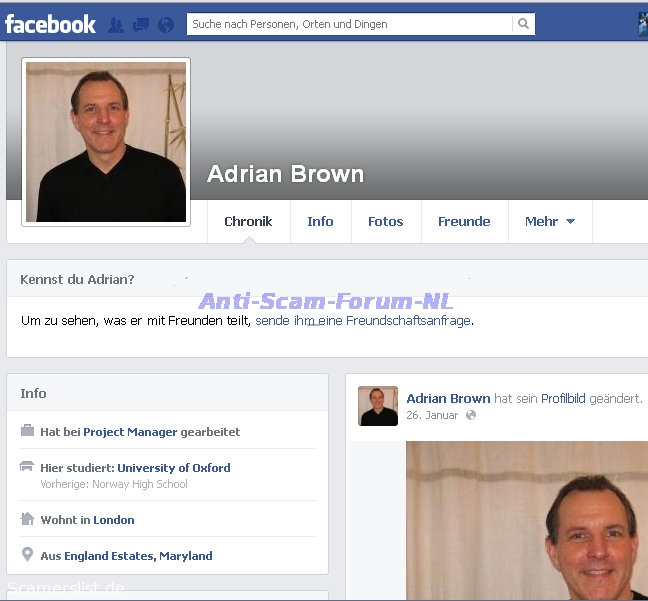Image resolution: width=648 pixels, height=601 pixels.
Task: Go to the Fotos tab
Action: pyautogui.click(x=385, y=222)
